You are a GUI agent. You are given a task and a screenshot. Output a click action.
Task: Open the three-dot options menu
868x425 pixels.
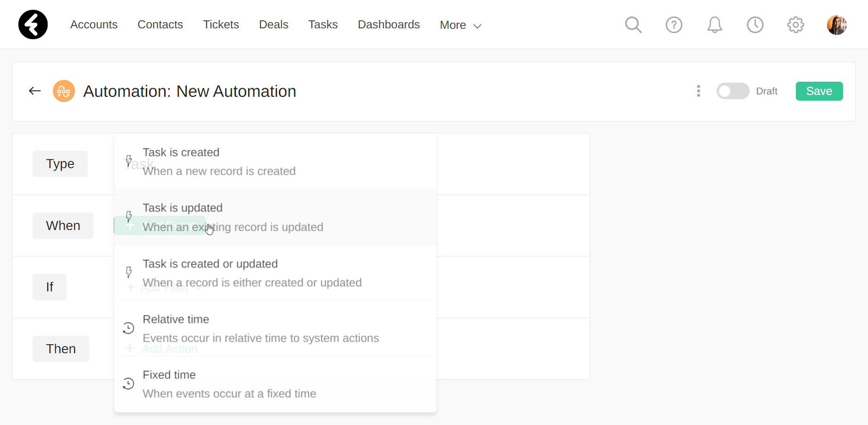tap(698, 91)
